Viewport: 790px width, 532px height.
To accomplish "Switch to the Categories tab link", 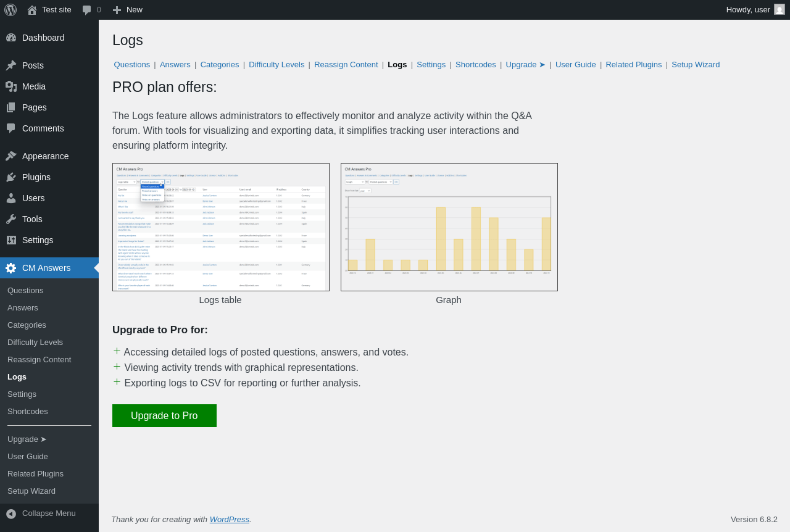I will [x=220, y=64].
